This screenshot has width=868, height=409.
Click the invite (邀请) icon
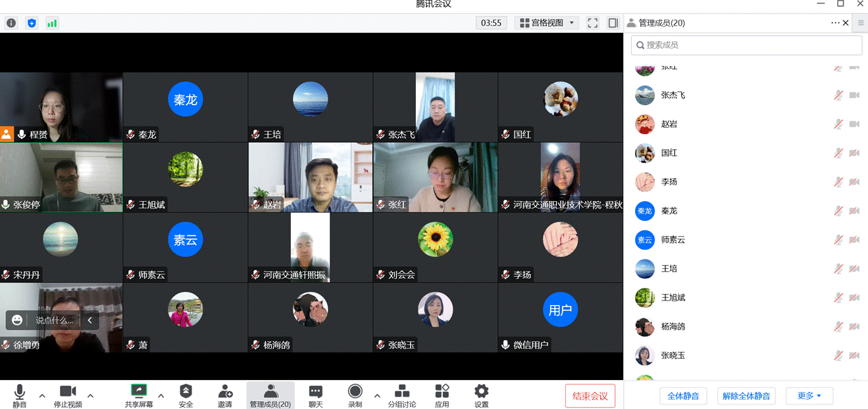(225, 392)
